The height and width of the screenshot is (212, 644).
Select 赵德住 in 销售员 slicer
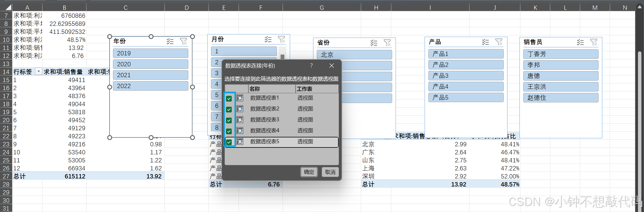pos(561,98)
